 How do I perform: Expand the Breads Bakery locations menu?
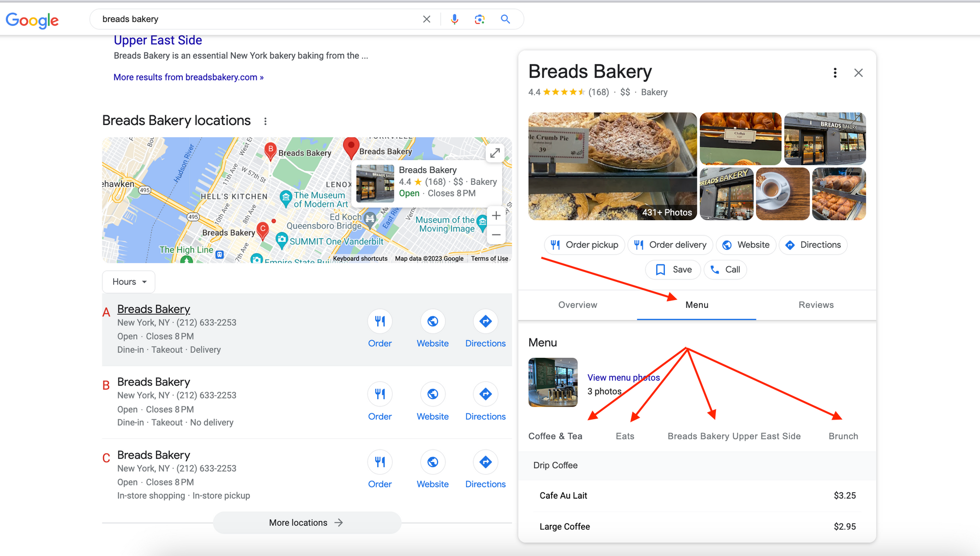(x=266, y=121)
